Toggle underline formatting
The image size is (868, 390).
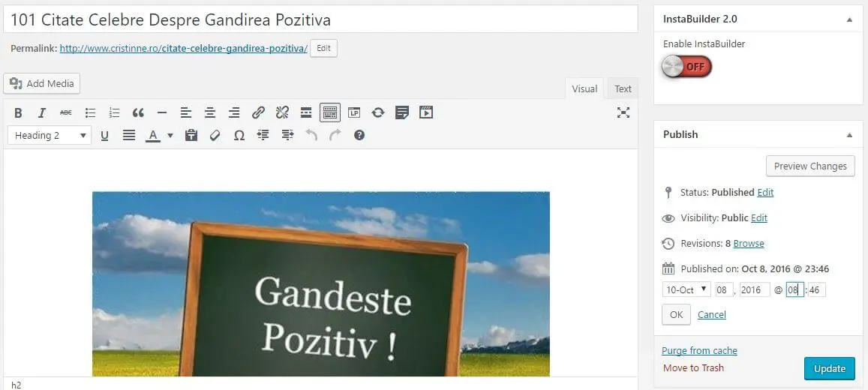click(104, 136)
